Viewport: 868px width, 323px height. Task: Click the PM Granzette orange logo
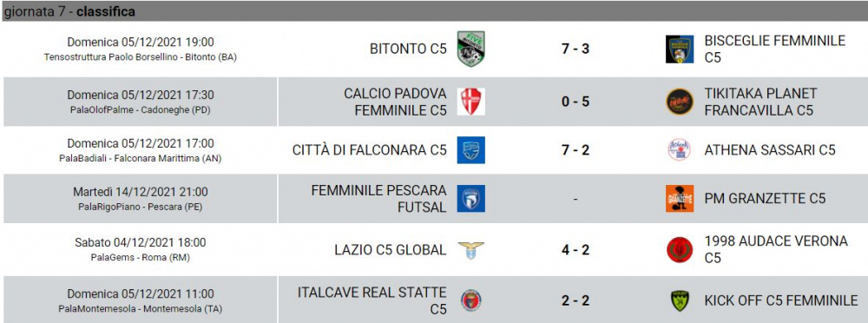coord(680,198)
